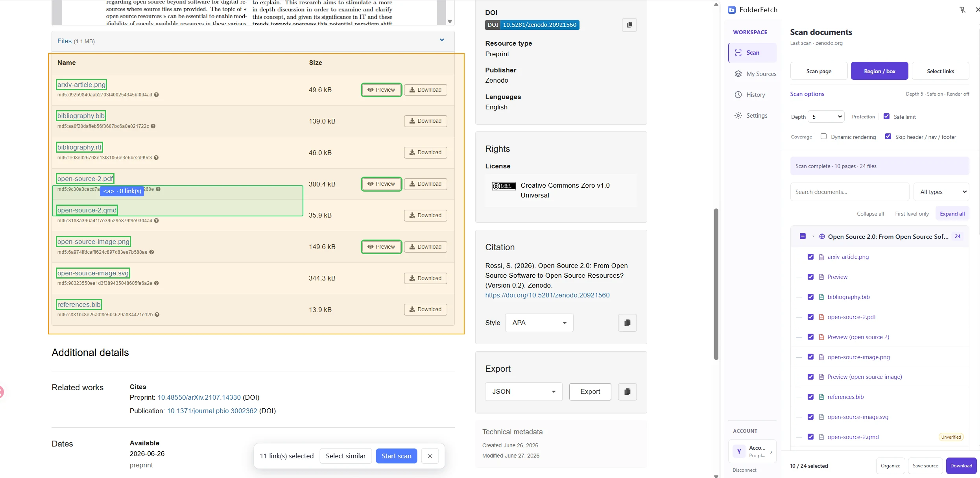Switch to Select links mode

(x=940, y=71)
